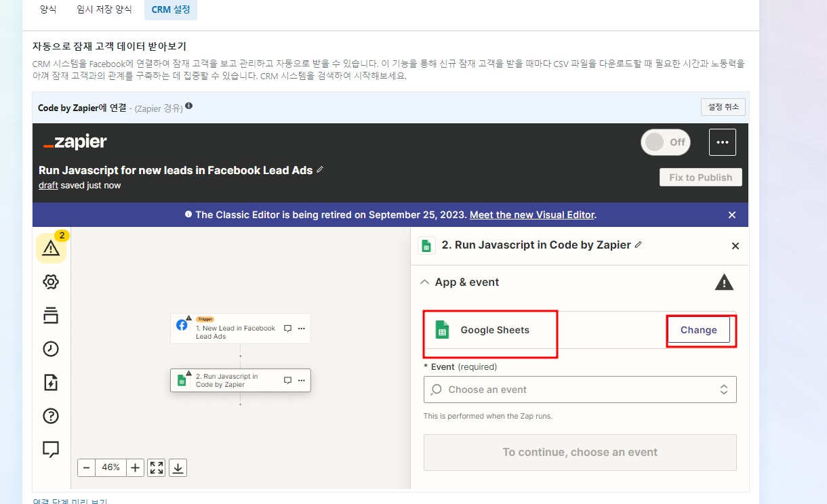The image size is (827, 504).
Task: Open the Meet the new Visual Editor link
Action: (531, 215)
